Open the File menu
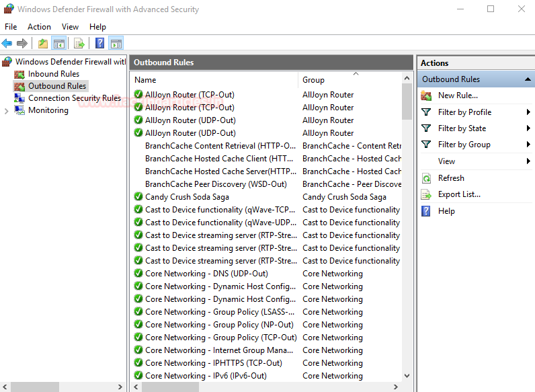Image resolution: width=535 pixels, height=392 pixels. tap(11, 27)
